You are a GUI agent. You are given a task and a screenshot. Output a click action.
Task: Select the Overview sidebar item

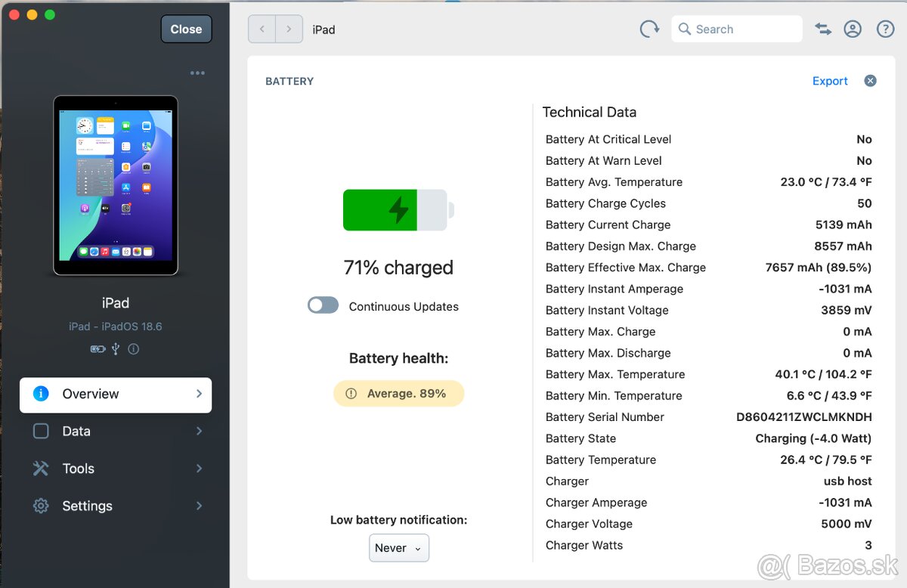click(116, 395)
